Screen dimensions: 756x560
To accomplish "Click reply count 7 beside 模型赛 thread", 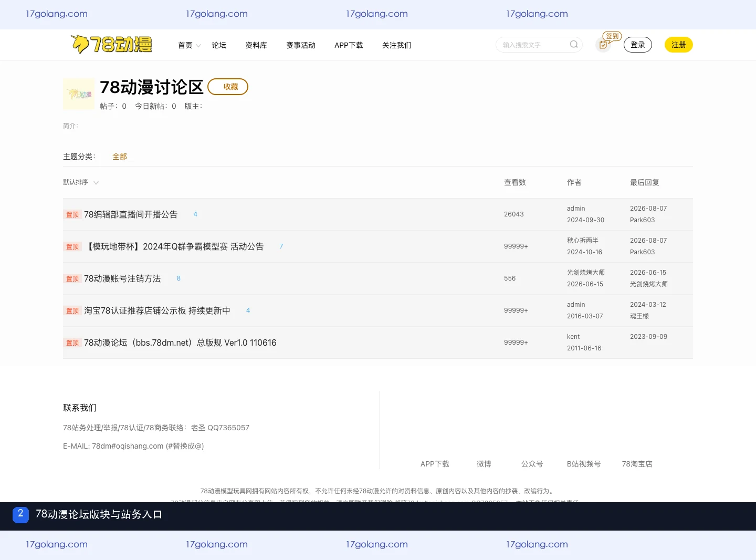I will (x=281, y=246).
